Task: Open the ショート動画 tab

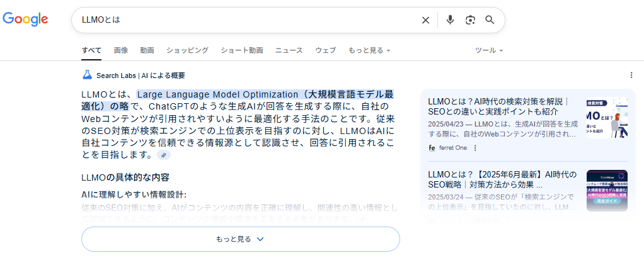Action: point(242,50)
